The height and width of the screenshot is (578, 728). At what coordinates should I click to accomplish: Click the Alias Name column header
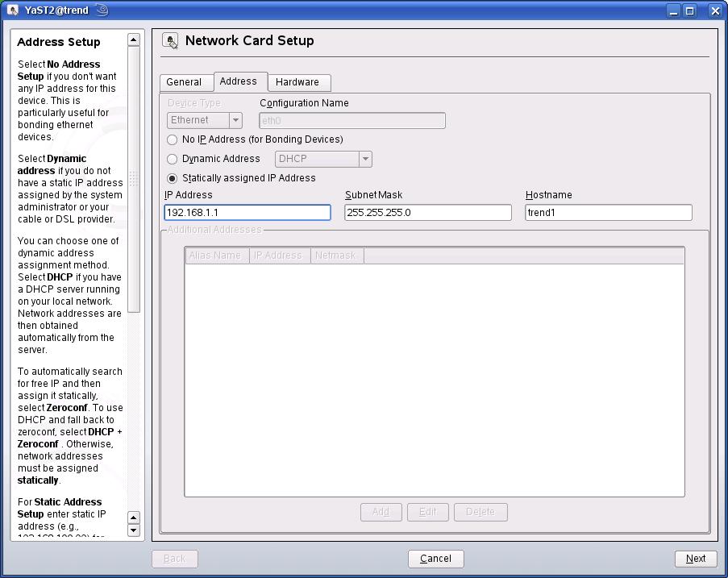217,256
